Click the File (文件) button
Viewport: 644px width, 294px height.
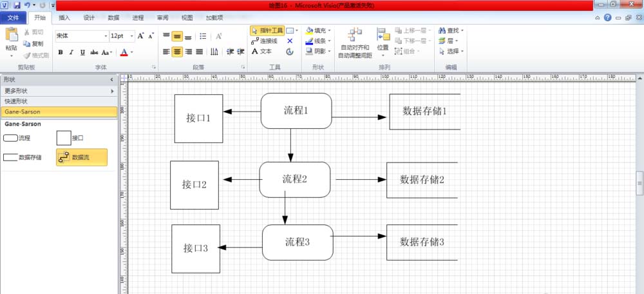click(x=13, y=17)
